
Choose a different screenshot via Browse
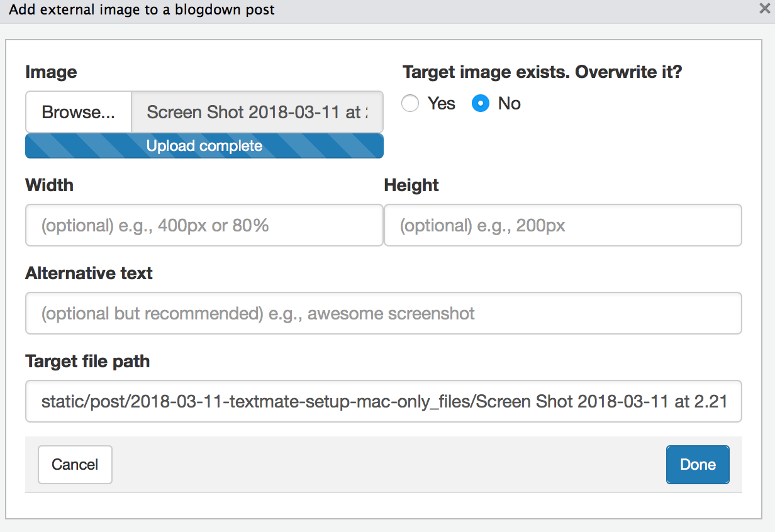(78, 111)
